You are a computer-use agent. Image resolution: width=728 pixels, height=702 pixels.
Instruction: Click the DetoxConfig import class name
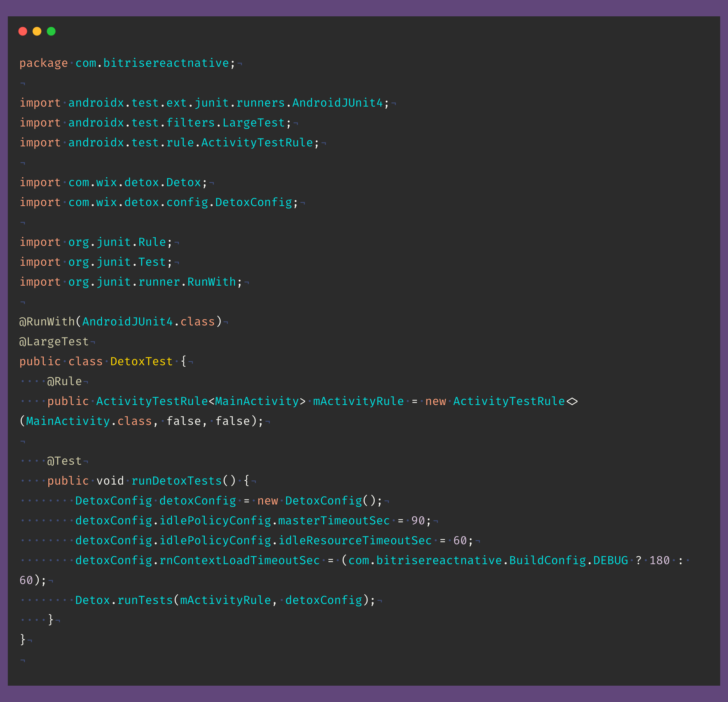coord(254,202)
